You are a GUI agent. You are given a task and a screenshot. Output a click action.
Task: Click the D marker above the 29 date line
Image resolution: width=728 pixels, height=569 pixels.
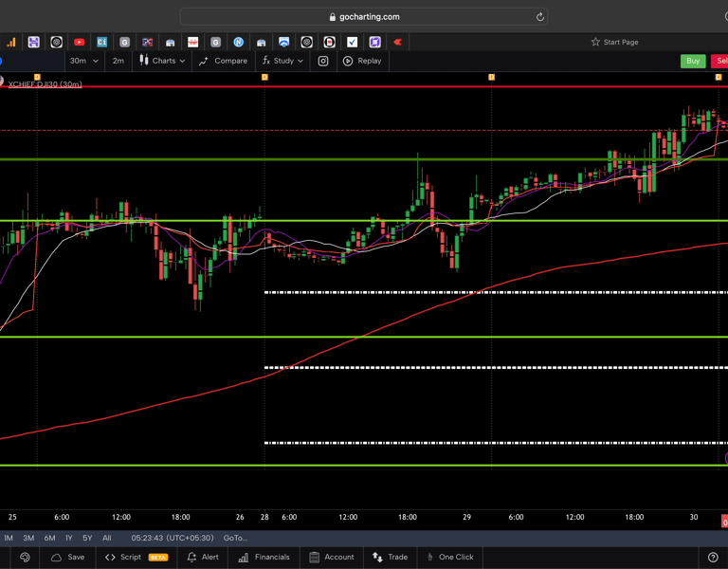492,77
